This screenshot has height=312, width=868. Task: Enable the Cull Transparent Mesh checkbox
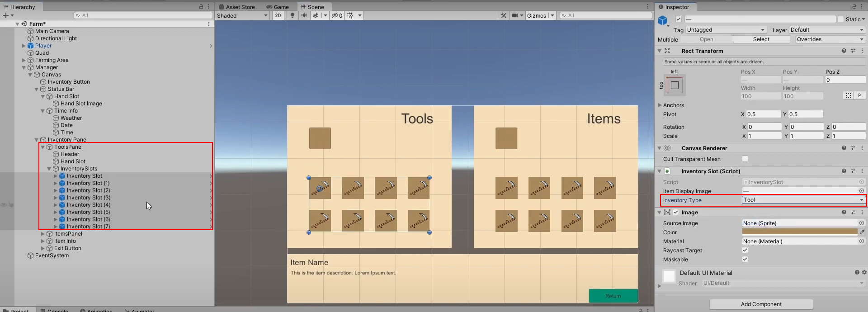(745, 159)
